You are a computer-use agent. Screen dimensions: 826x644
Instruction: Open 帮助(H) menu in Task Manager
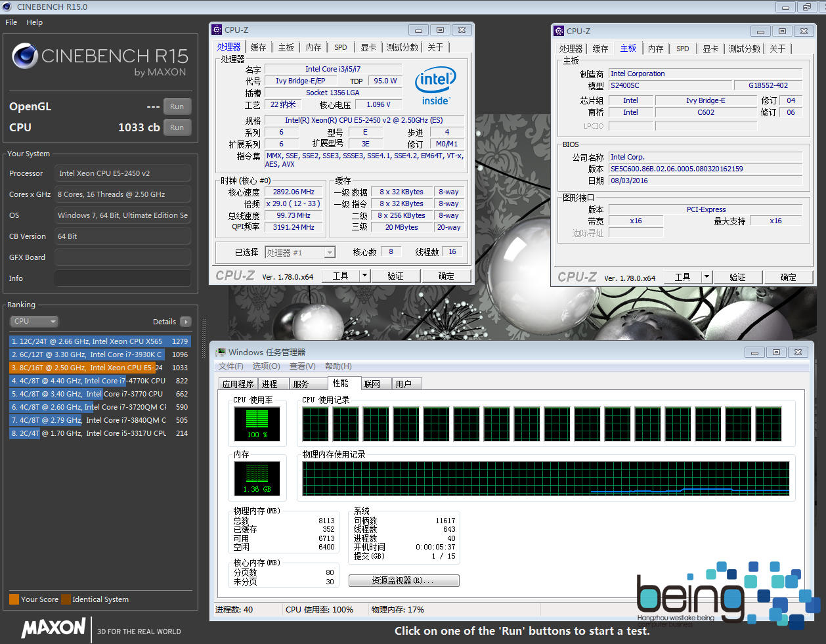[x=338, y=366]
